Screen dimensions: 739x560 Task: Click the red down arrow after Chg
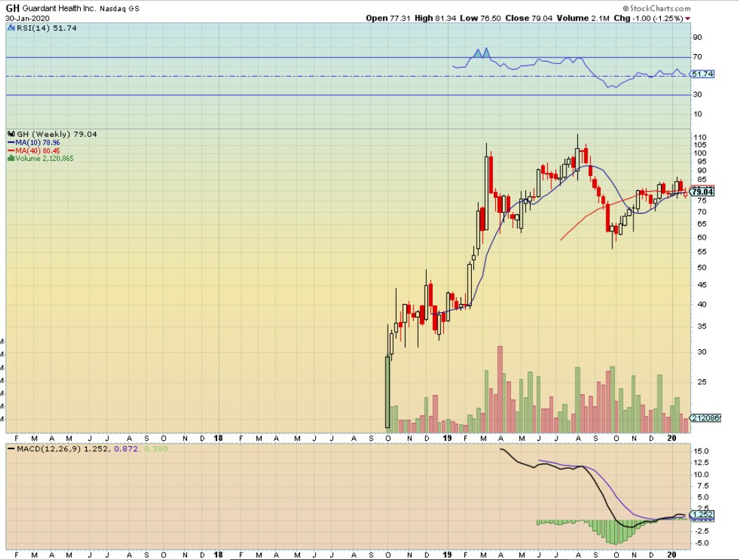688,18
